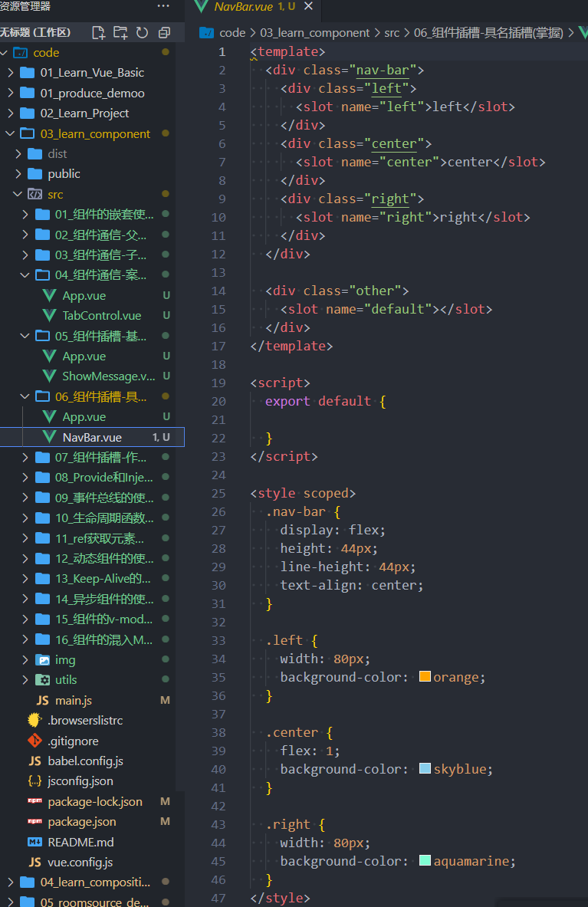Open package.json file

tap(82, 821)
